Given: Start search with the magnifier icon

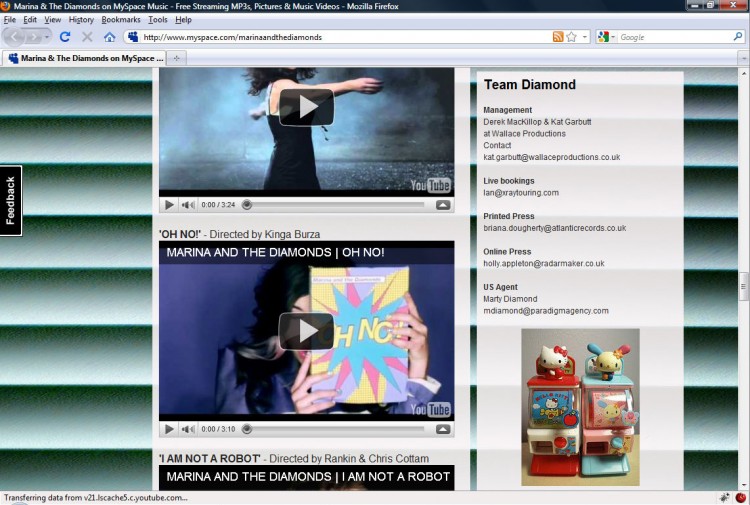Looking at the screenshot, I should coord(738,36).
